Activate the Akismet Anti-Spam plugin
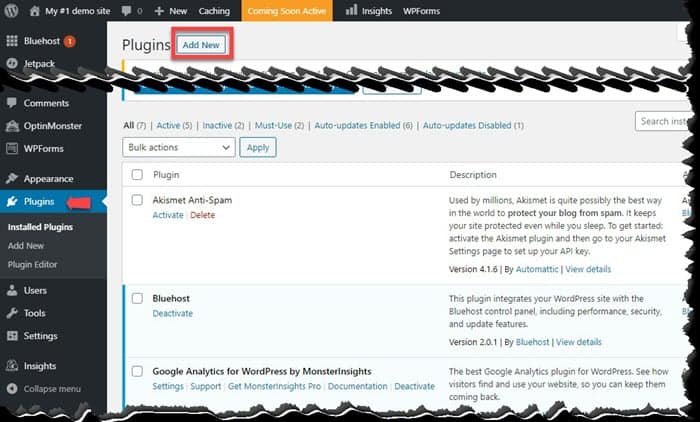This screenshot has width=700, height=422. 168,215
